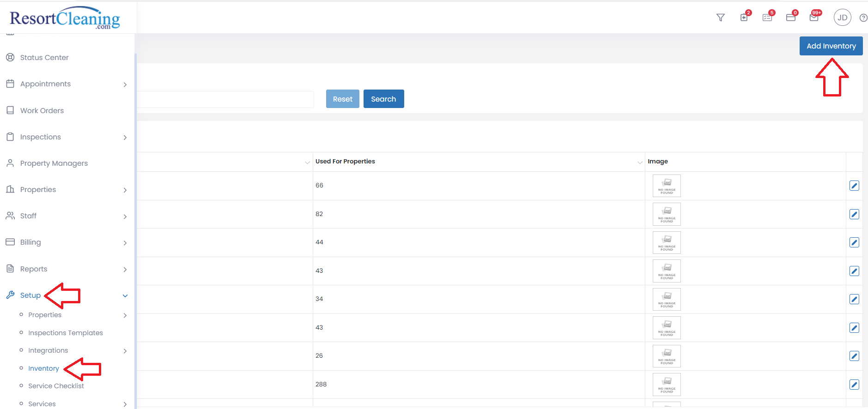Click the filter funnel icon in header
868x409 pixels.
tap(720, 18)
